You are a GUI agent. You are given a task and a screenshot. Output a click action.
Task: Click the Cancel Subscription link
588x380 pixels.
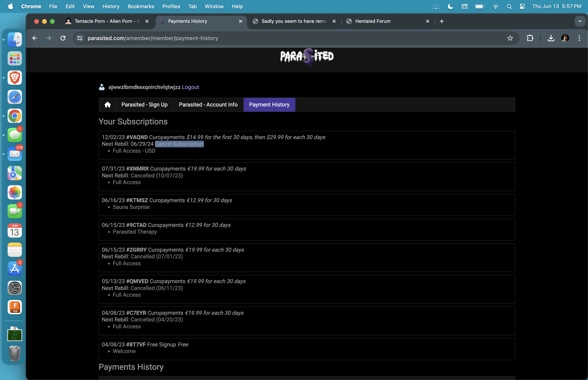click(179, 144)
